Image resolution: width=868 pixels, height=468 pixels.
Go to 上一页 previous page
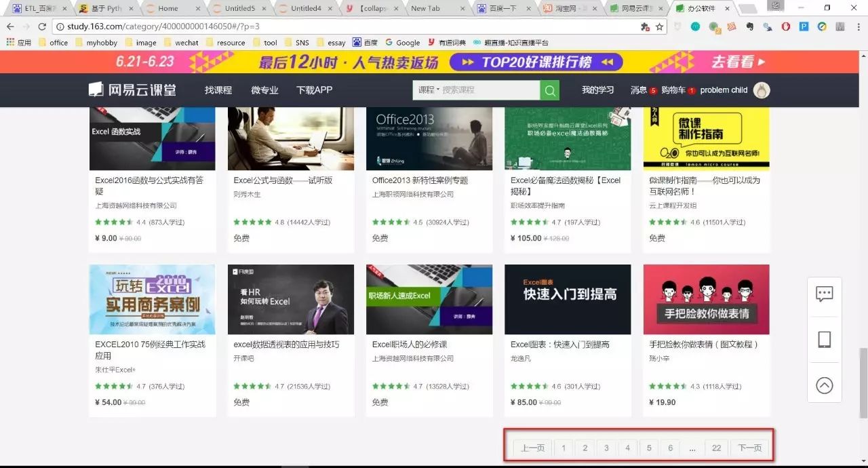coord(532,448)
